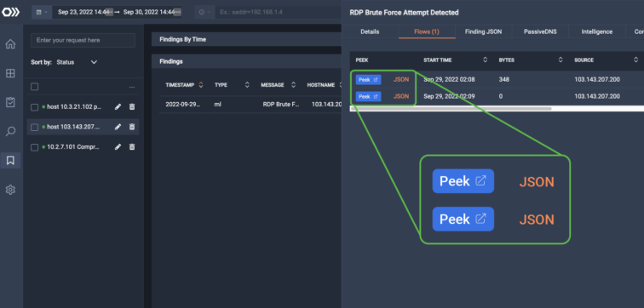This screenshot has width=644, height=308.
Task: Sort flows by the SOURCE column arrows
Action: 635,60
